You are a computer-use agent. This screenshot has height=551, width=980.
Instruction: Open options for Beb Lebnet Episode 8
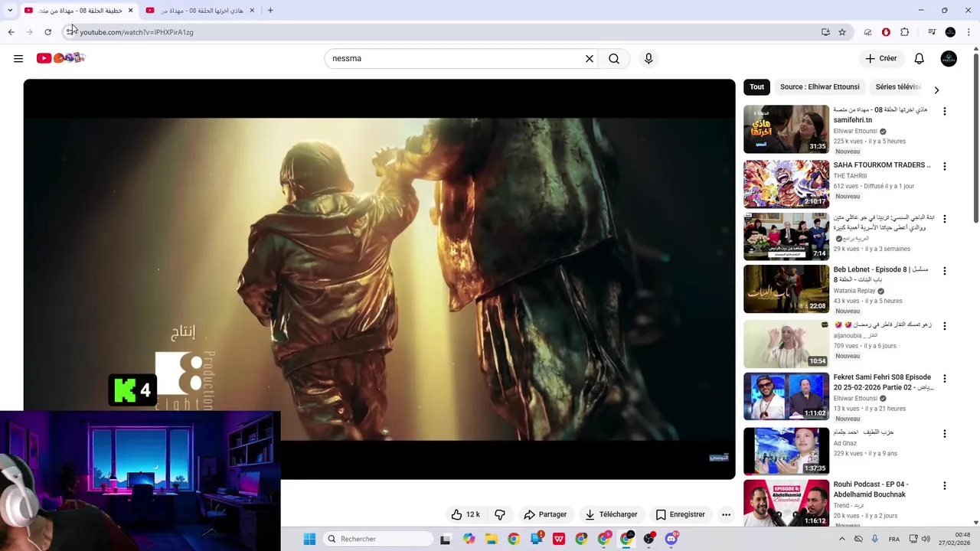click(944, 271)
